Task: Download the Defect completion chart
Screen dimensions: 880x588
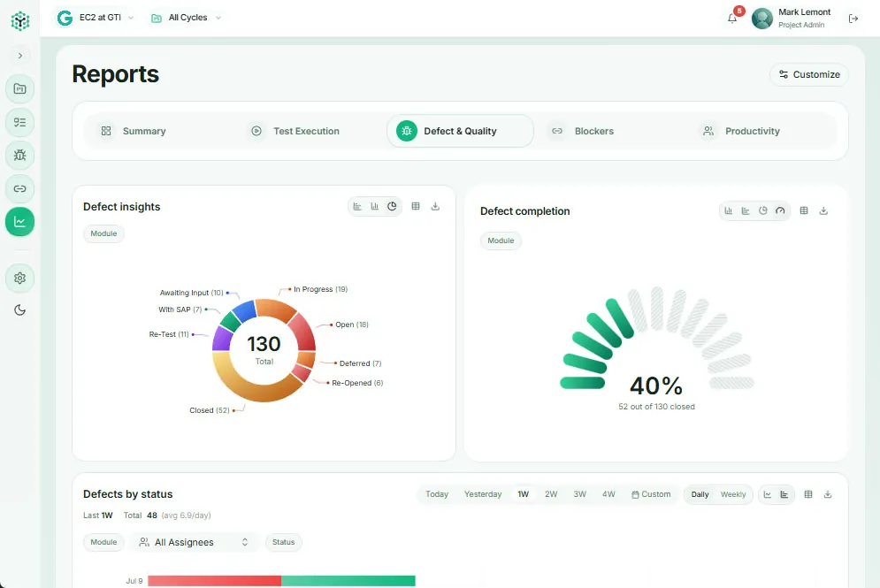Action: click(x=824, y=211)
